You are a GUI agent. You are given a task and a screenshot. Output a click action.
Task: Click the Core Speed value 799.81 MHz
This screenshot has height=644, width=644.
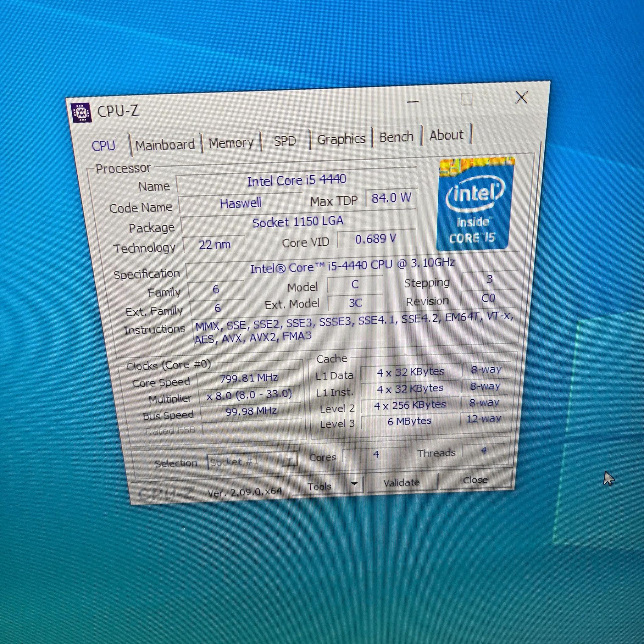pos(249,378)
